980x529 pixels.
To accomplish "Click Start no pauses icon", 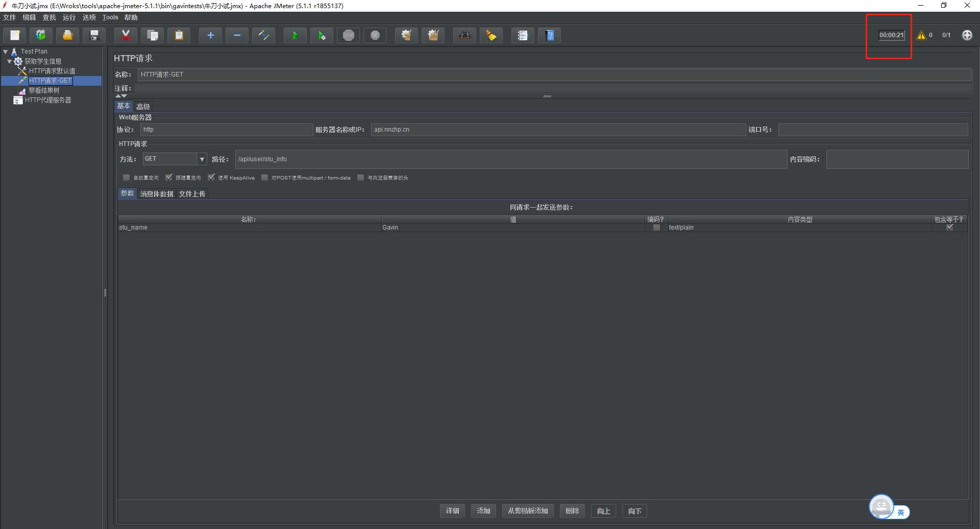I will (x=322, y=35).
